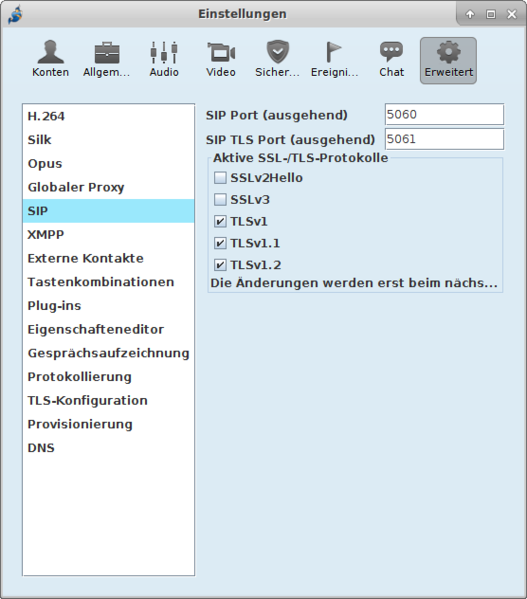Select the Erweitert gear section

(448, 60)
